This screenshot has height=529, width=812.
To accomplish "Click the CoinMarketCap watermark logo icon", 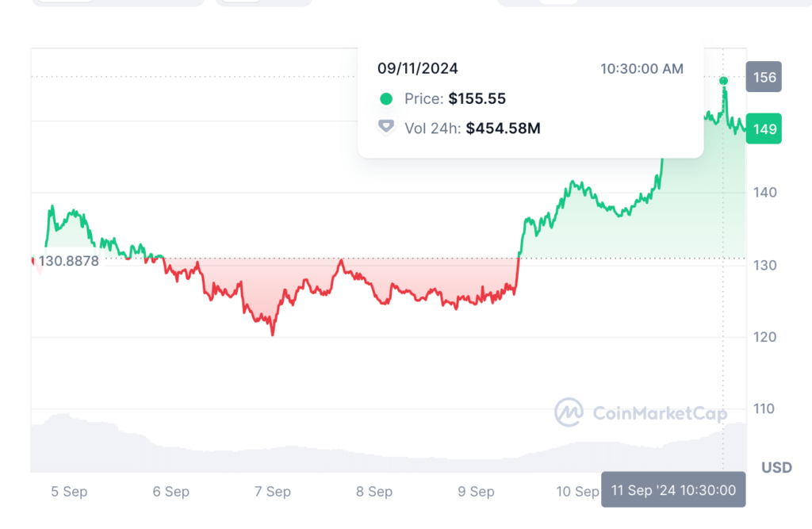I will point(569,412).
